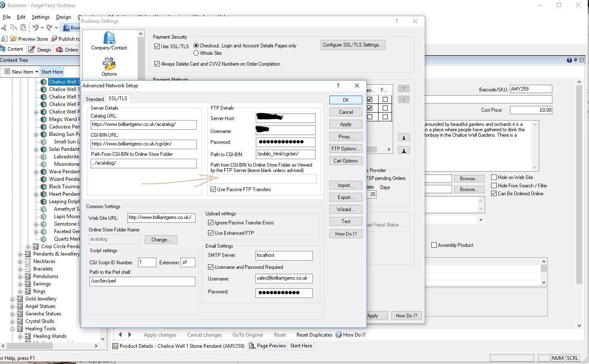Open the New Item dropdown
Image resolution: width=589 pixels, height=364 pixels.
click(x=37, y=72)
